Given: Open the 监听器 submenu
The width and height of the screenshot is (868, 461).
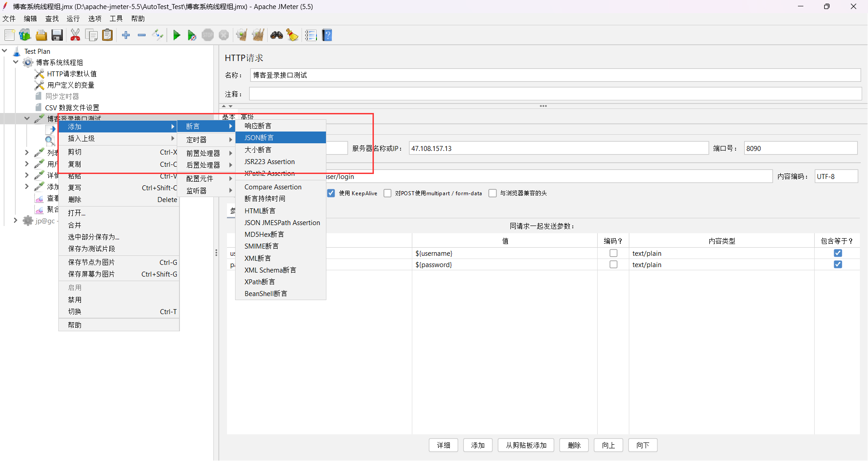Looking at the screenshot, I should click(206, 191).
